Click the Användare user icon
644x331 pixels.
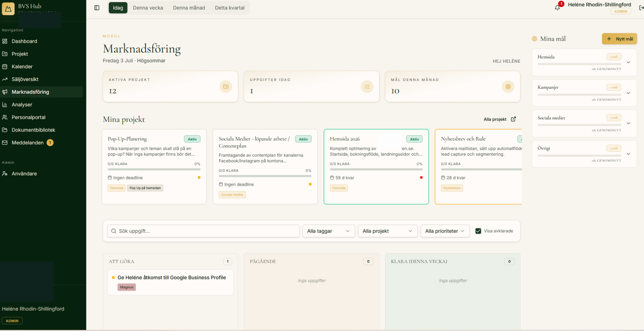(x=5, y=174)
